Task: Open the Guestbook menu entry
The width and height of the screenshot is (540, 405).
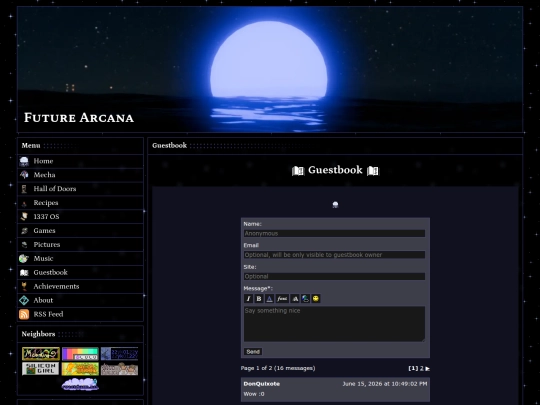Action: click(51, 272)
